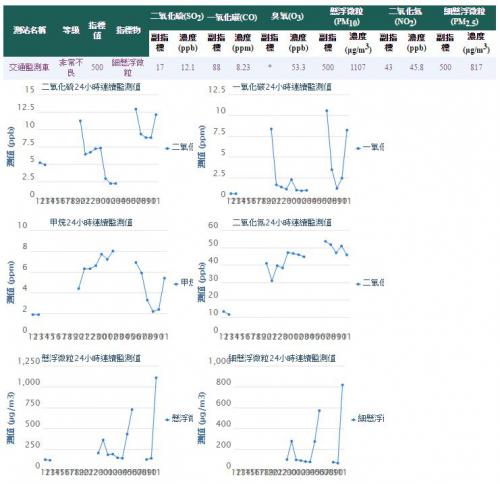
Task: Click the 817 peak point in PM2.5 chart
Action: (342, 385)
